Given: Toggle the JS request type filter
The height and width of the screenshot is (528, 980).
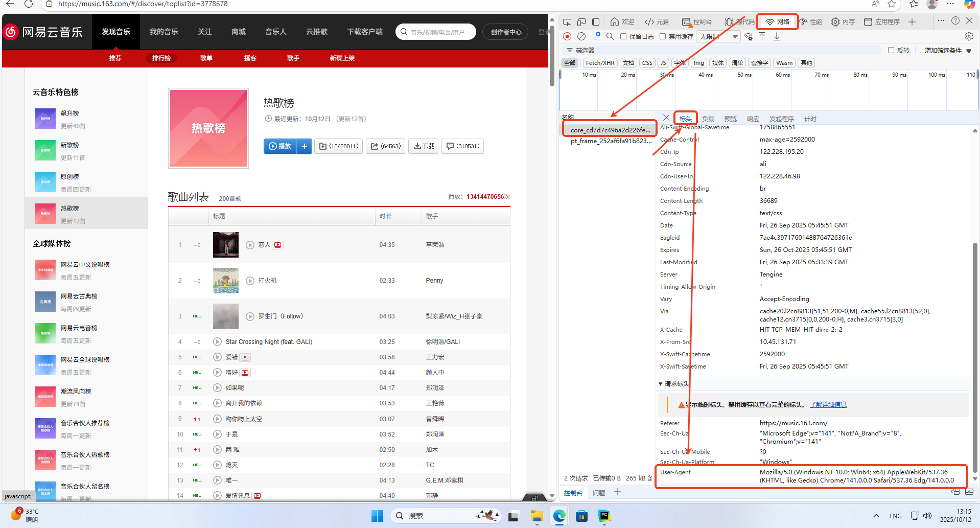Looking at the screenshot, I should (663, 63).
